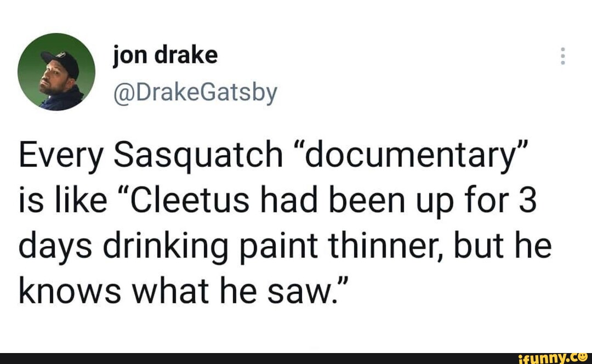Select the display name jon drake
This screenshot has width=592, height=364.
[x=164, y=54]
